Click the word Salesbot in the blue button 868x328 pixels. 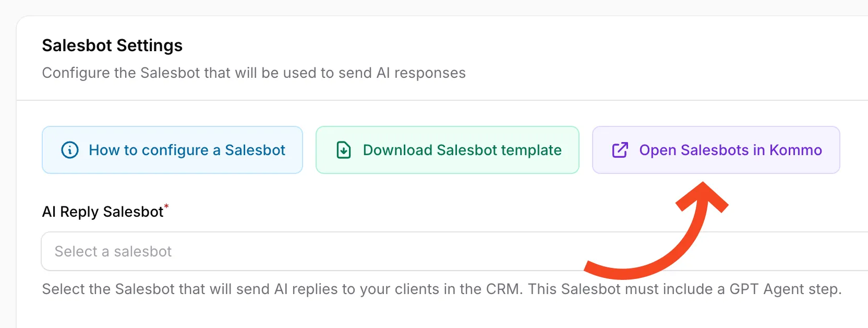[x=255, y=150]
